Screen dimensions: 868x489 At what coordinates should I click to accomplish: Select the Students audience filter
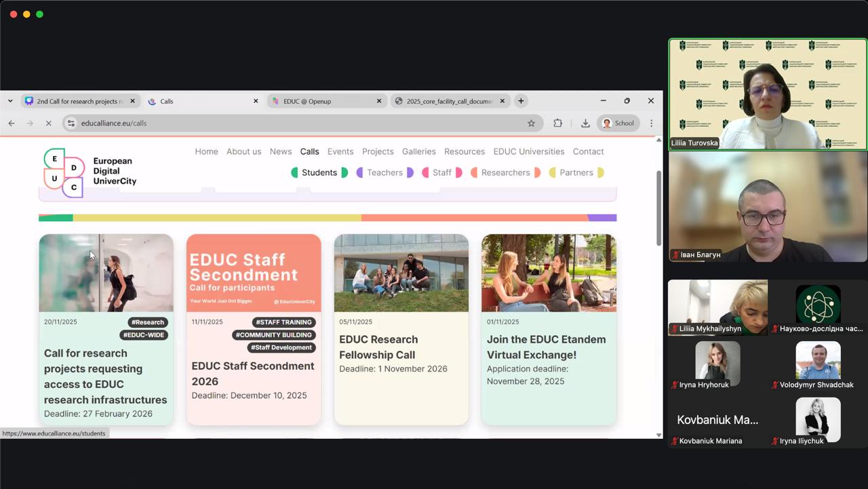[319, 172]
